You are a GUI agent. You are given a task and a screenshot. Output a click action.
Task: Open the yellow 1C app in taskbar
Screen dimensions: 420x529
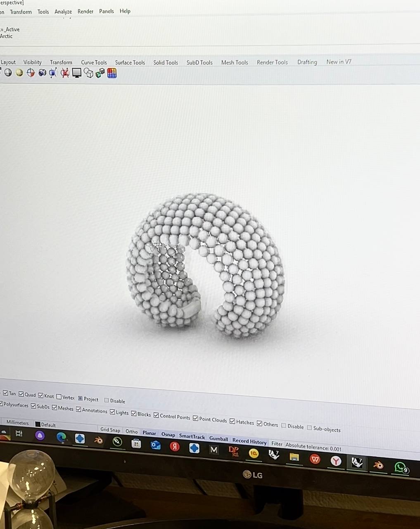[x=254, y=453]
